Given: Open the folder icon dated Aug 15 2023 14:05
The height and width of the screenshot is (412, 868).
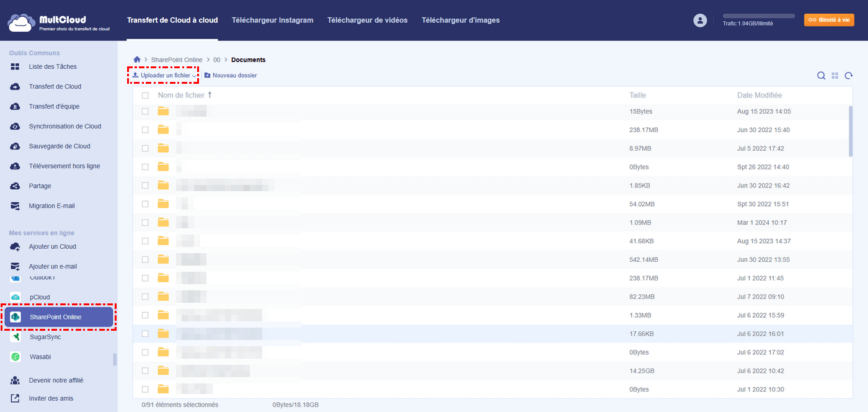Looking at the screenshot, I should pos(163,111).
